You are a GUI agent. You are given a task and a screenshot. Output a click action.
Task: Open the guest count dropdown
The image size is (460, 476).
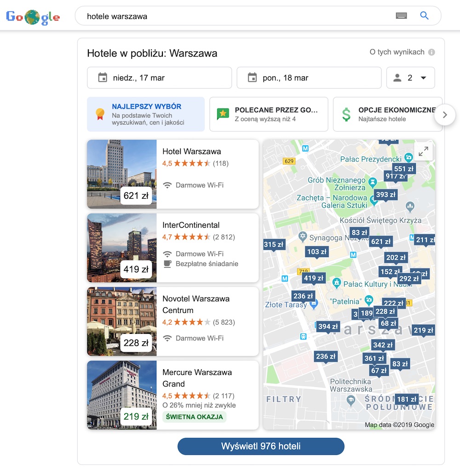coord(410,78)
